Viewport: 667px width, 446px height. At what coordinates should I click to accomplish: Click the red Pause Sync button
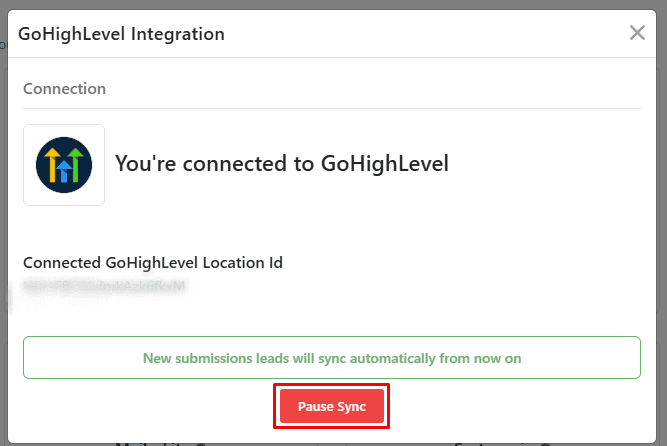[x=332, y=406]
